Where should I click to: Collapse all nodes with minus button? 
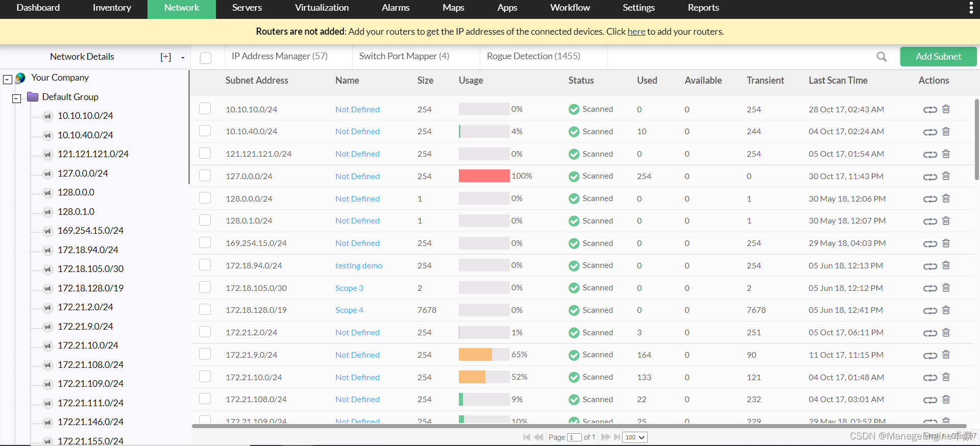pyautogui.click(x=183, y=58)
